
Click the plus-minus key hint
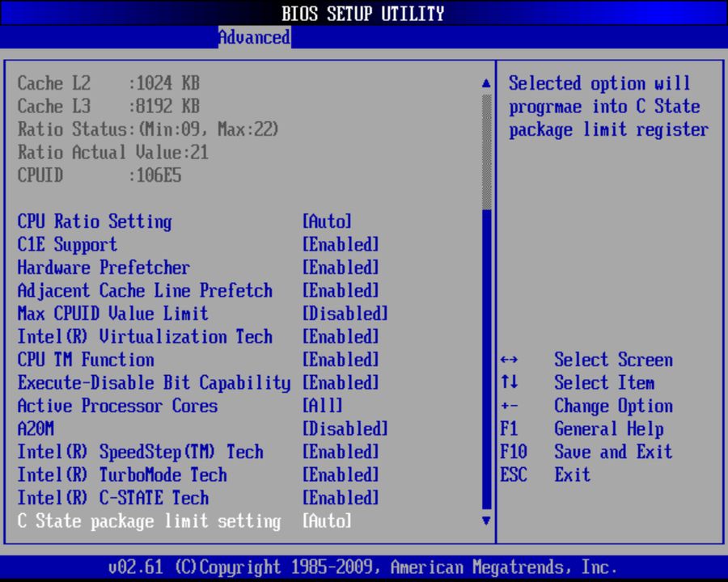click(x=510, y=406)
